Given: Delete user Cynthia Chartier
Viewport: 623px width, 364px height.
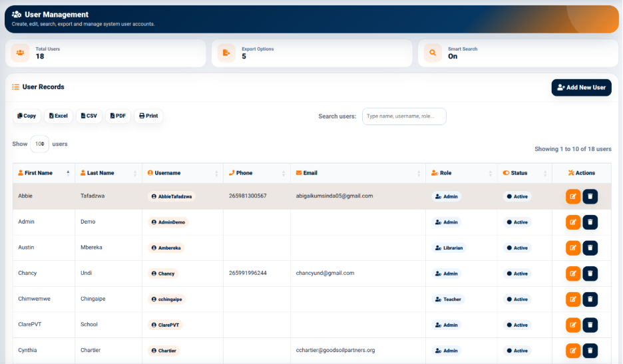Looking at the screenshot, I should tap(590, 351).
